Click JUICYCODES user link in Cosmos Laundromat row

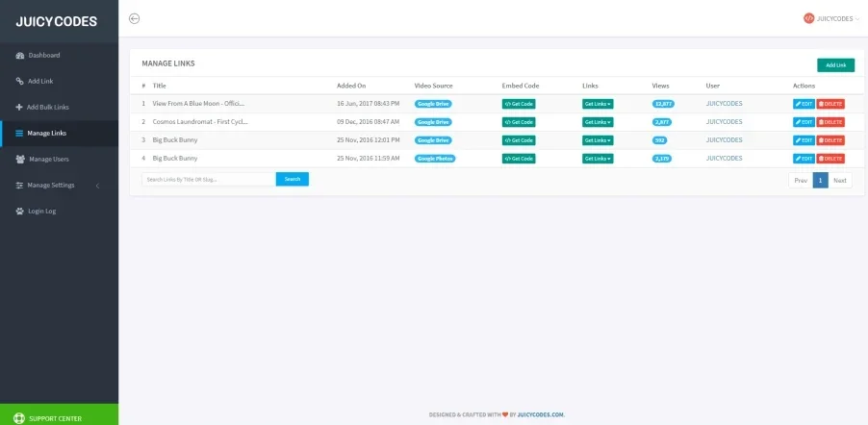point(724,122)
